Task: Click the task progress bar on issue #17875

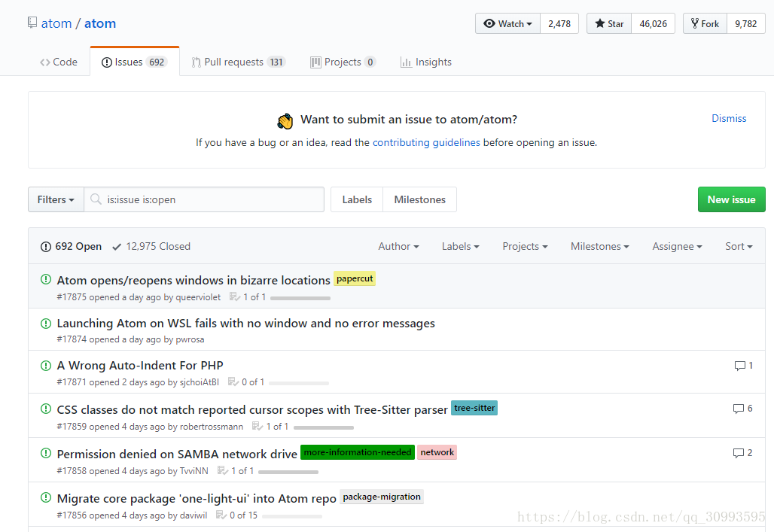Action: pyautogui.click(x=300, y=298)
